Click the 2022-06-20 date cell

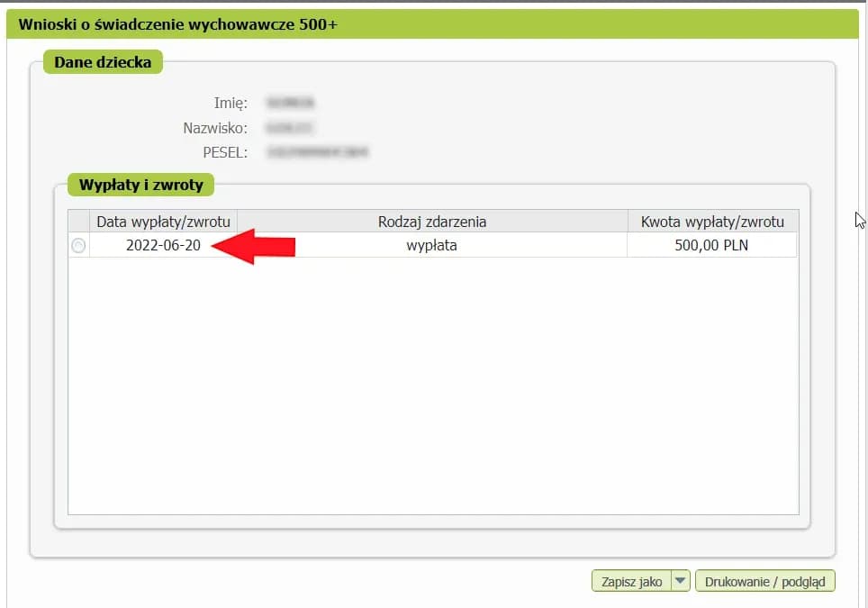[x=163, y=245]
